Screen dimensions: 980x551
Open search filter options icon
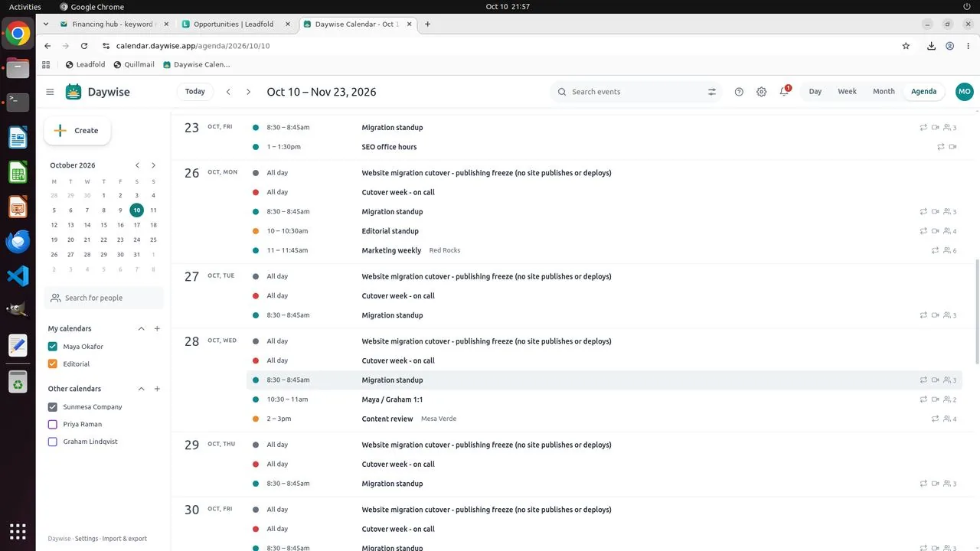click(711, 92)
